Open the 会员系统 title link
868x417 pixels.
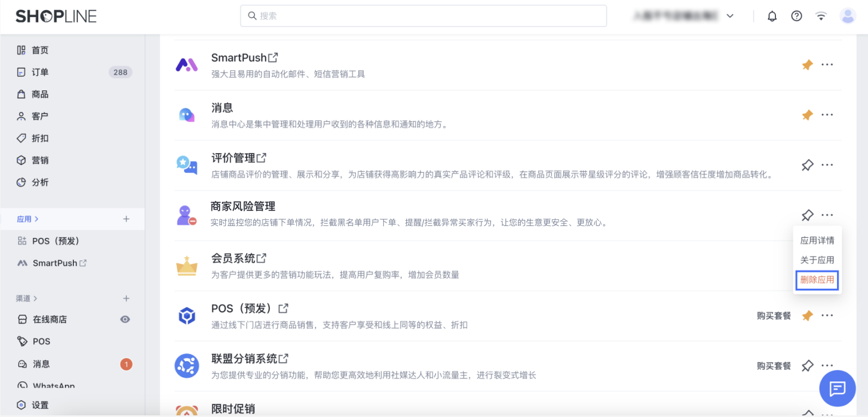[239, 258]
